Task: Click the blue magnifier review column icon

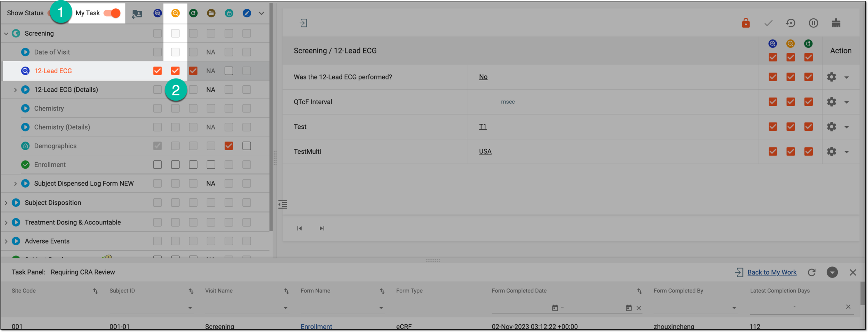Action: tap(158, 13)
